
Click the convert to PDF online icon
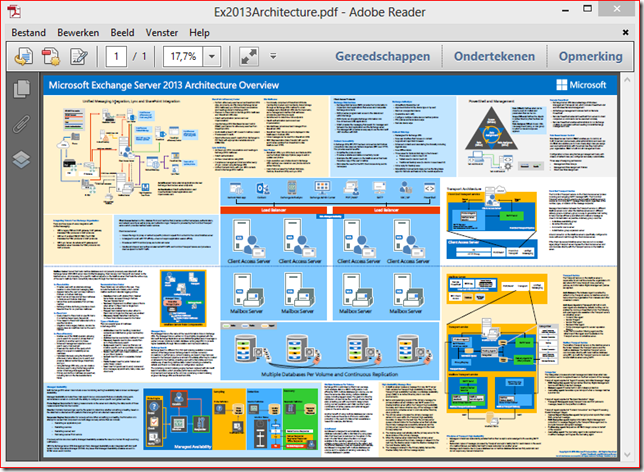pyautogui.click(x=24, y=56)
